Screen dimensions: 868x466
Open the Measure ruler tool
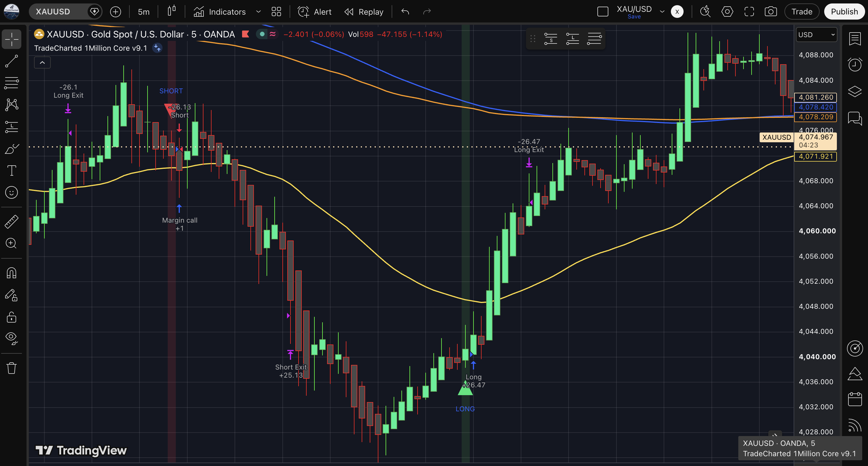coord(12,221)
